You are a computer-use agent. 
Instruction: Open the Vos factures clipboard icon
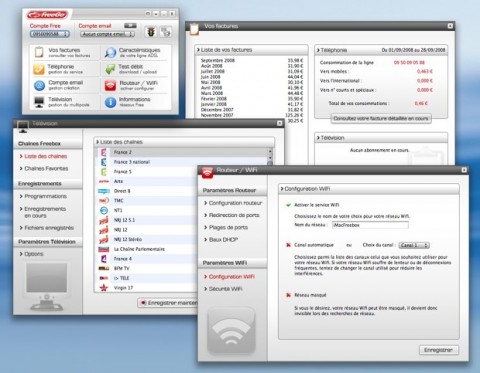39,52
